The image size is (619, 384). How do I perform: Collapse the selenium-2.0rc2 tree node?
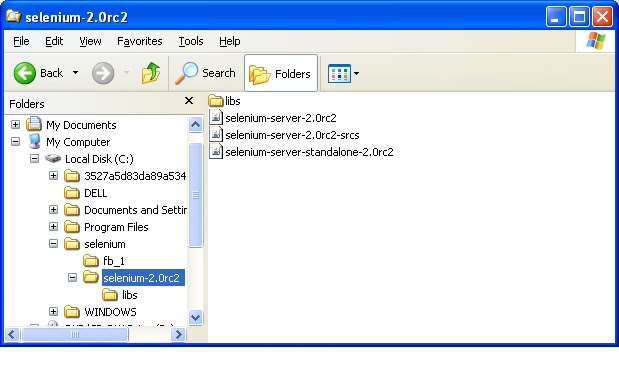pyautogui.click(x=72, y=278)
